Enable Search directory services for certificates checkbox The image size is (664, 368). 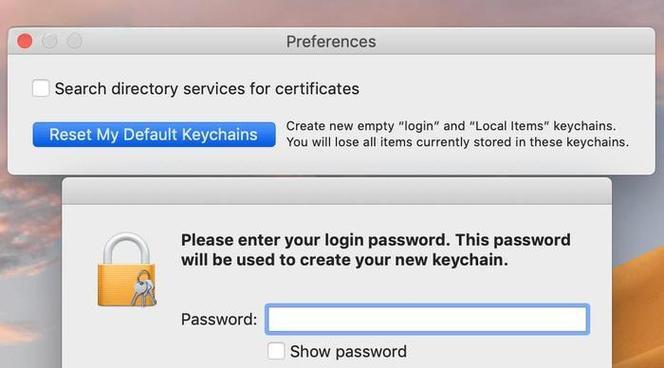[x=41, y=88]
